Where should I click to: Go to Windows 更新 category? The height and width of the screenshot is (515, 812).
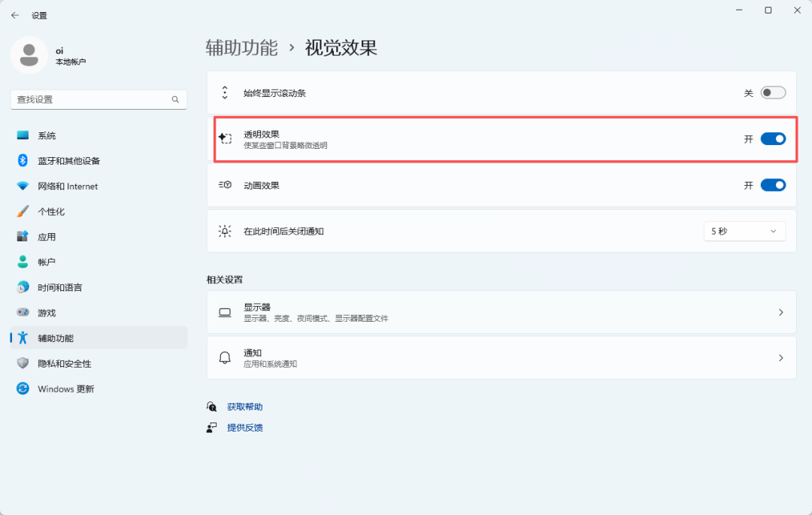98,389
